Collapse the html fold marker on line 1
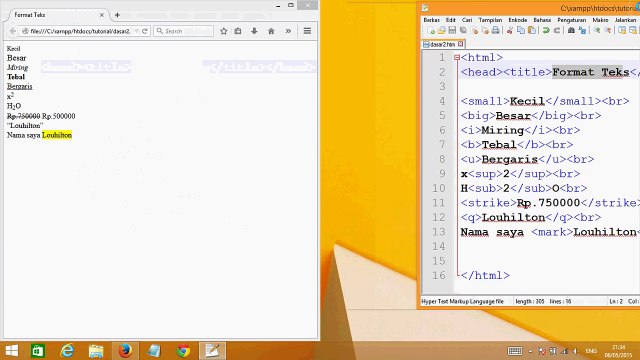Image resolution: width=640 pixels, height=360 pixels. [x=457, y=58]
